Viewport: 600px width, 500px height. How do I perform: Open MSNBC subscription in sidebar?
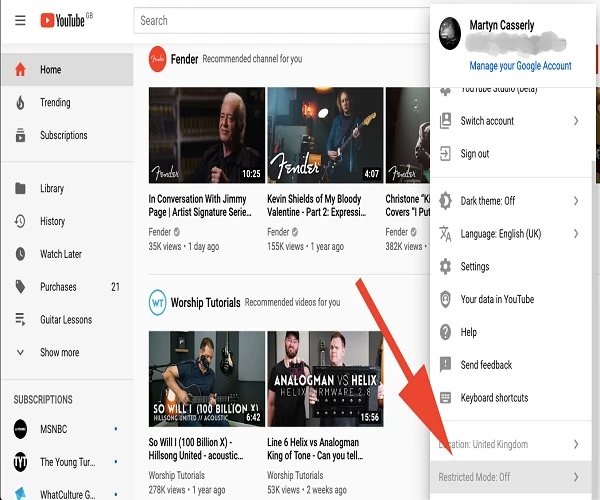point(67,429)
